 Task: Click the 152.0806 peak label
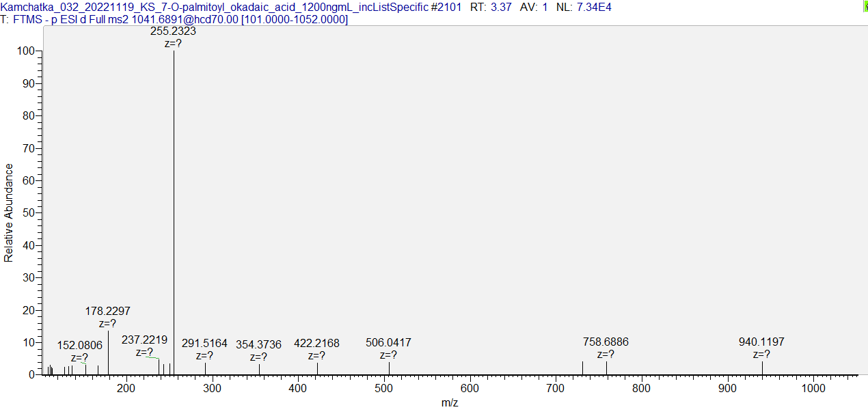(79, 346)
